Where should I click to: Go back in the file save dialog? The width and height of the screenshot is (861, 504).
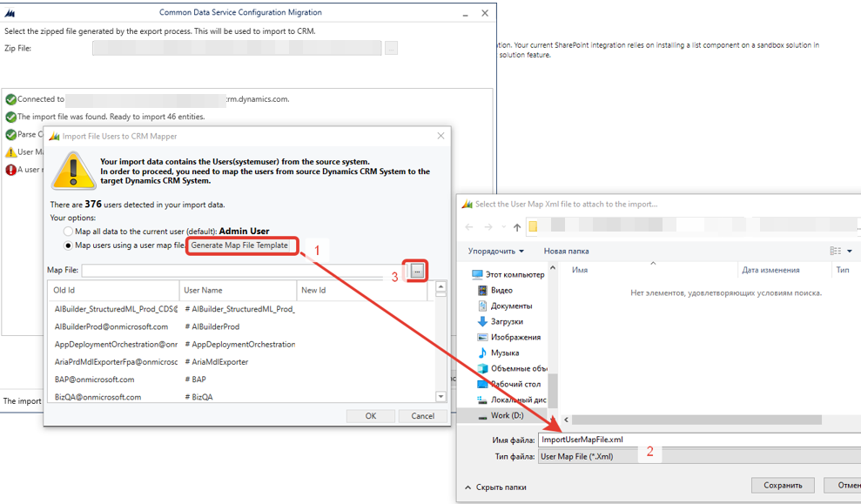(469, 226)
